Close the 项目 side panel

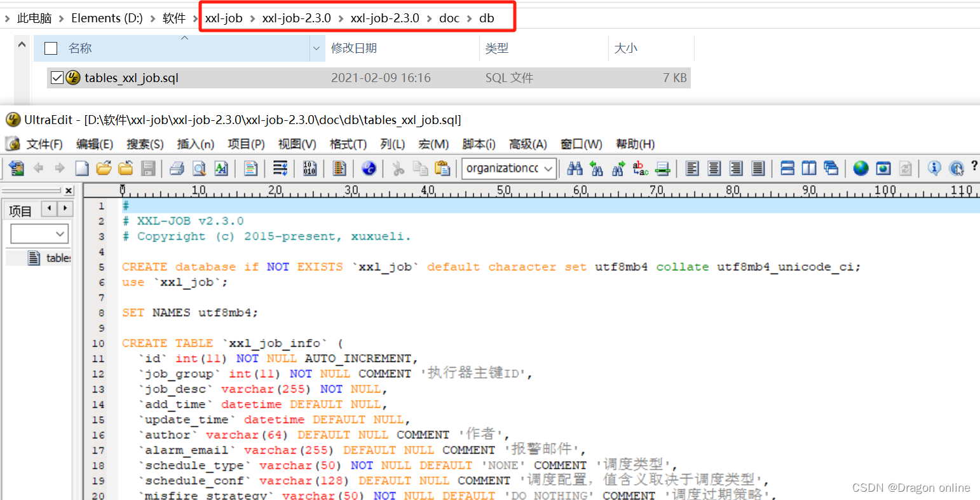69,190
